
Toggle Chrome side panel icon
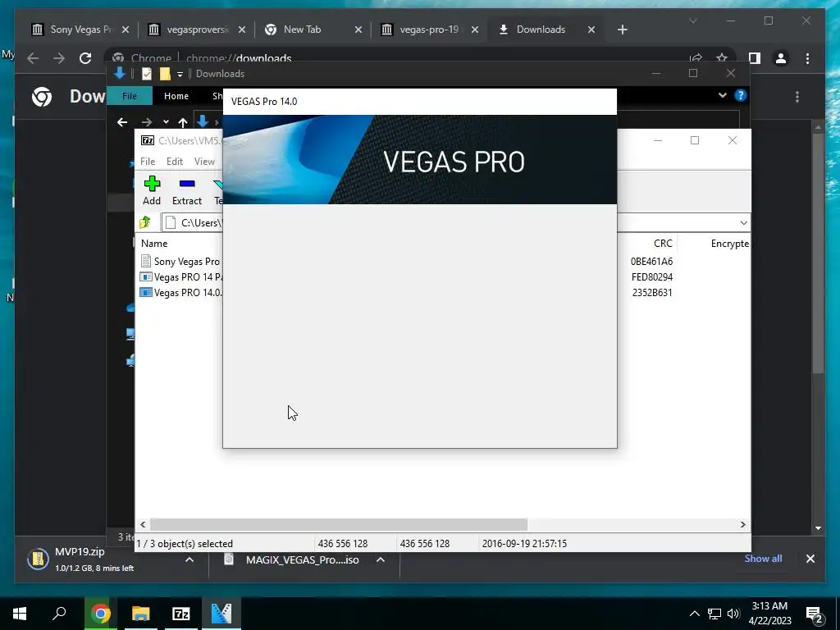(755, 58)
